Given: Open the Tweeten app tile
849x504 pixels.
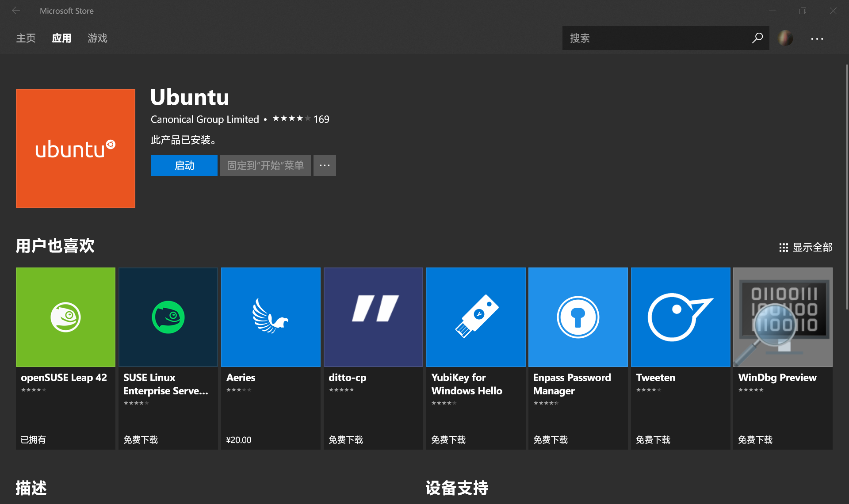Looking at the screenshot, I should [681, 317].
